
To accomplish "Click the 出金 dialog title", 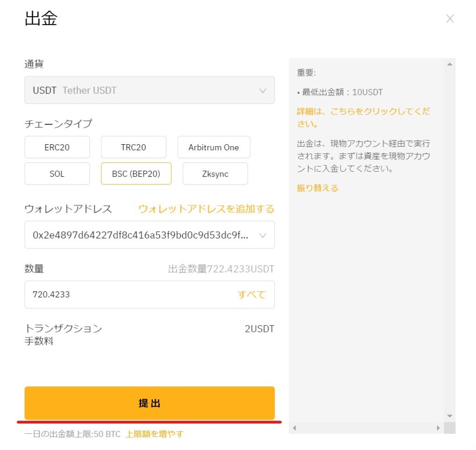I will tap(41, 18).
